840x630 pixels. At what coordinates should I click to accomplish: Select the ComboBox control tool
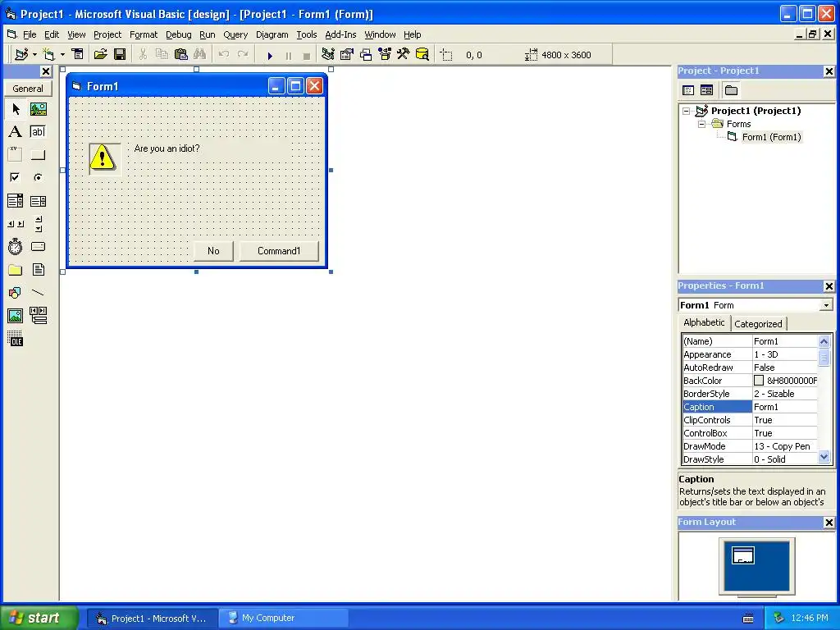pos(16,201)
